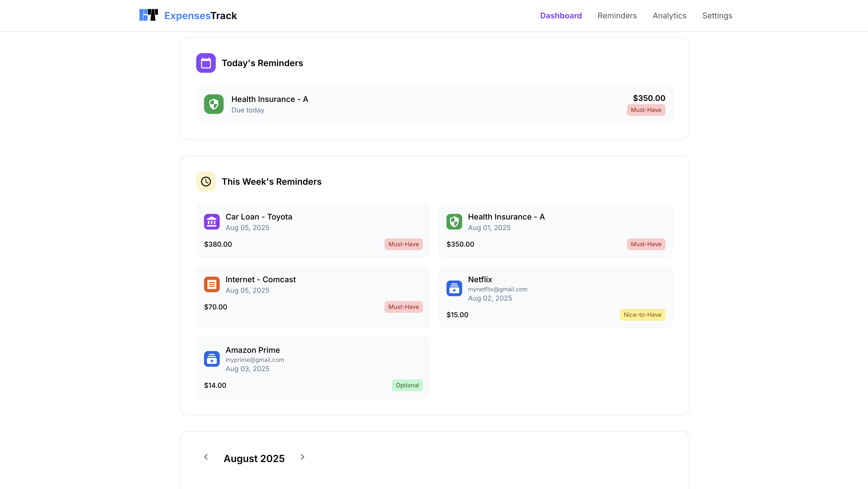
Task: Select the Health Insurance - A due today title
Action: 270,99
